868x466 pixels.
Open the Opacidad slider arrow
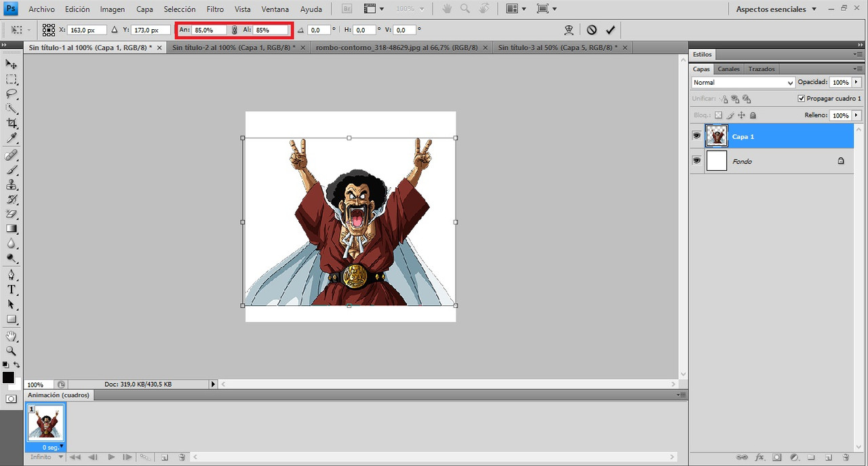tap(856, 82)
